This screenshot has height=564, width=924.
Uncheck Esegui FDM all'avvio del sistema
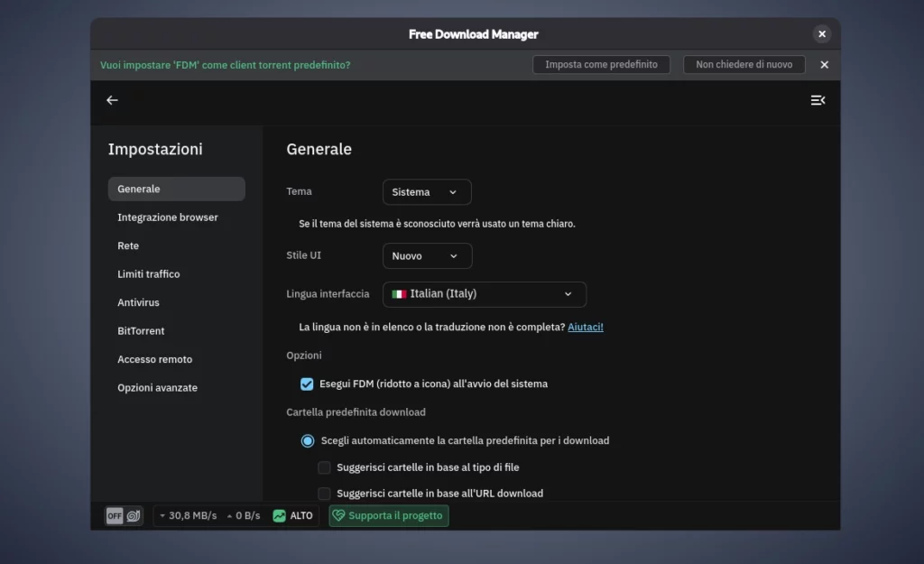click(307, 384)
